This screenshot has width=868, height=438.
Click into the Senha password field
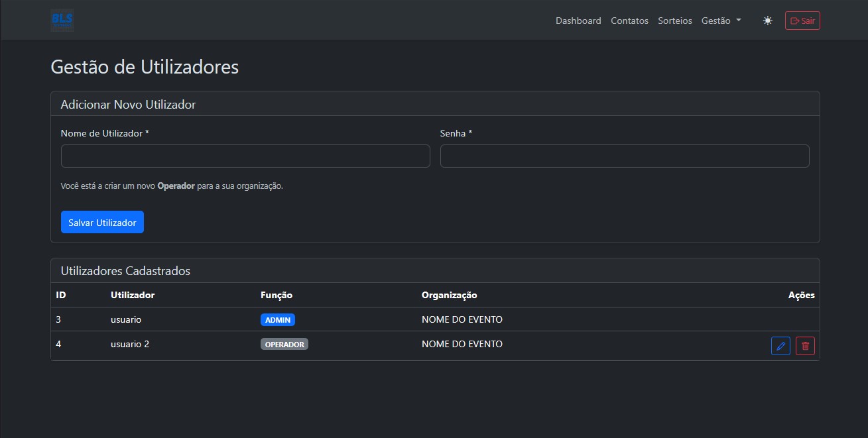pyautogui.click(x=624, y=156)
